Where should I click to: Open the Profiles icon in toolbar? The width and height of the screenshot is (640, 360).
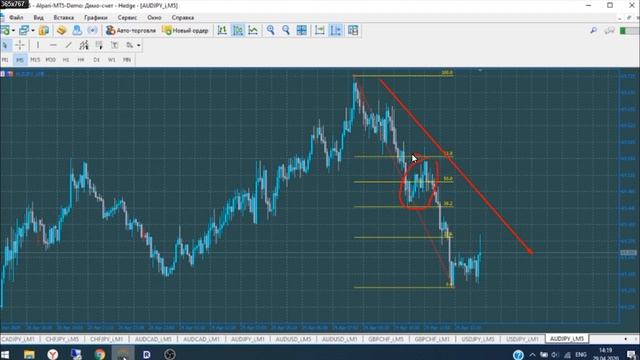[24, 30]
